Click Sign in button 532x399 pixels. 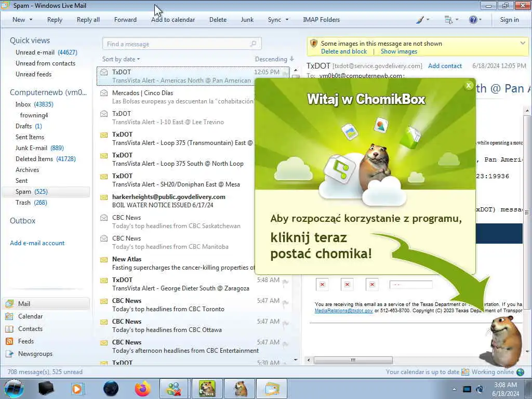[x=509, y=20]
